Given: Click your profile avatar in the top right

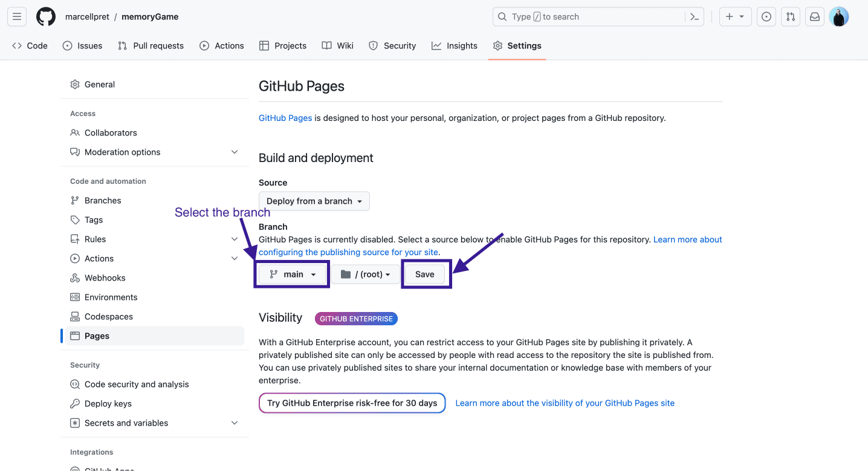Looking at the screenshot, I should pyautogui.click(x=839, y=16).
